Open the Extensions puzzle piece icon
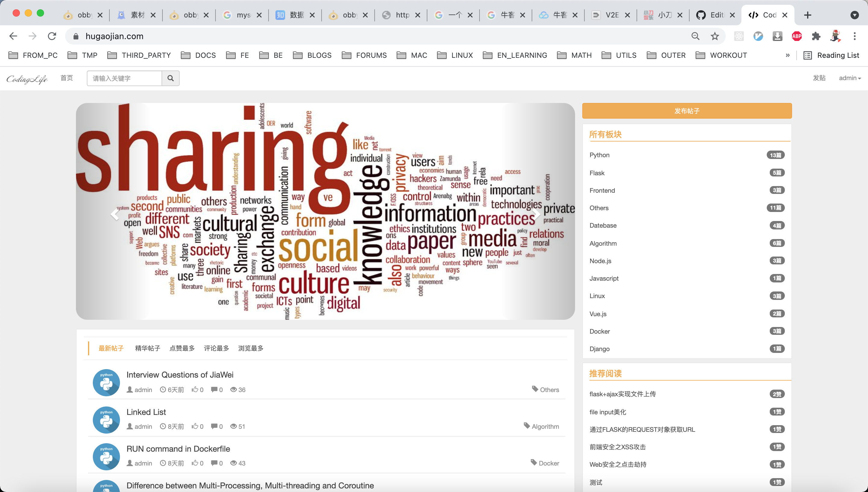This screenshot has height=492, width=868. pyautogui.click(x=816, y=36)
